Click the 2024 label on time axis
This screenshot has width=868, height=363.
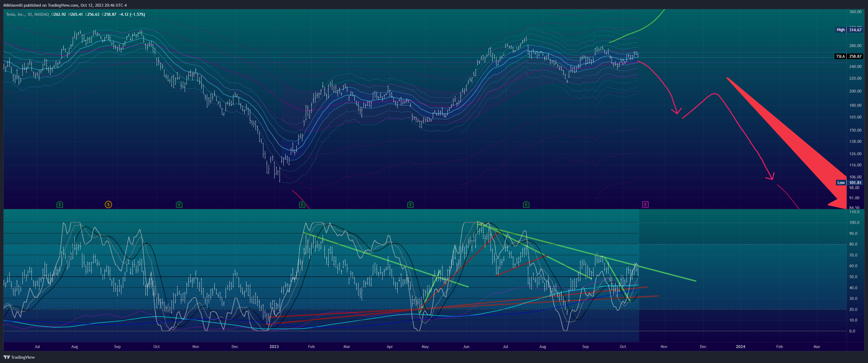[x=740, y=346]
